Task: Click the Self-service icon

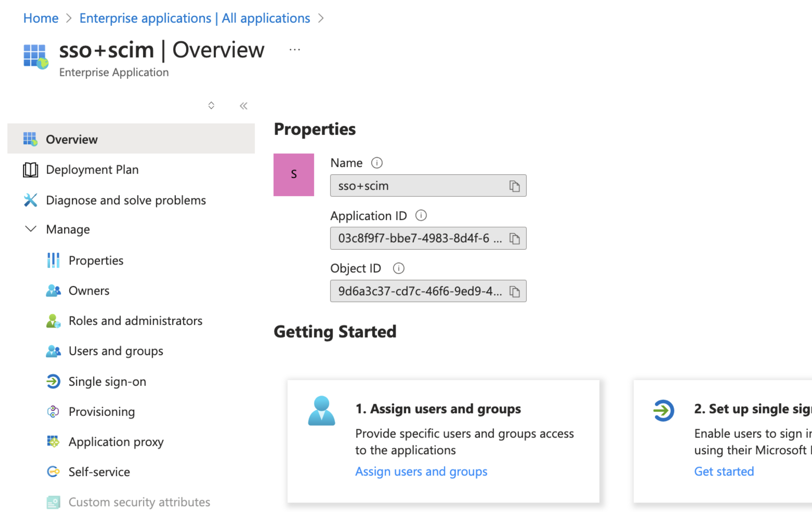Action: (x=53, y=472)
